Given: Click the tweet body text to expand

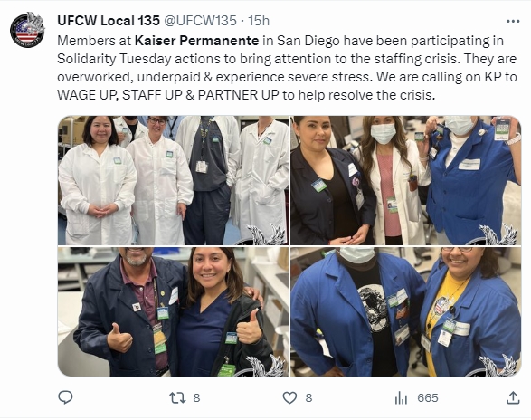Looking at the screenshot, I should [x=287, y=68].
